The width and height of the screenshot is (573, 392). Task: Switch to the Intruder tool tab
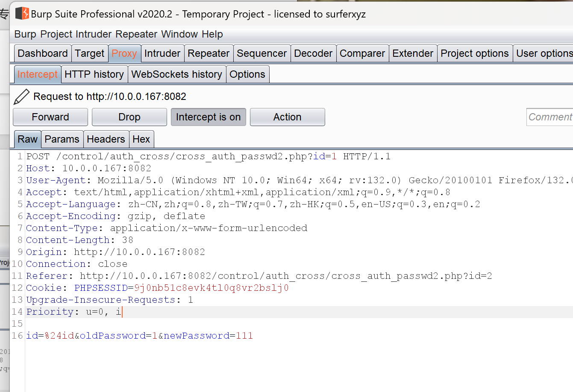162,53
